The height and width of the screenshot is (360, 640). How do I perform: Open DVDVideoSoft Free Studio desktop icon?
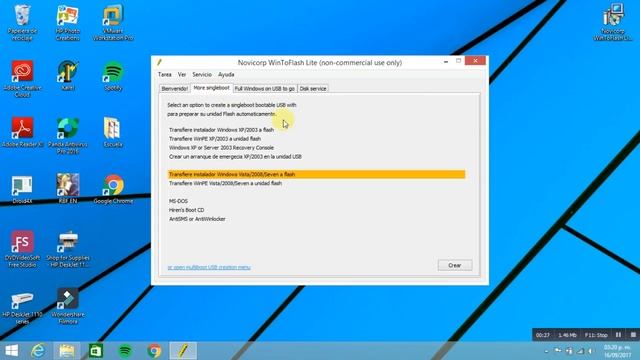22,249
